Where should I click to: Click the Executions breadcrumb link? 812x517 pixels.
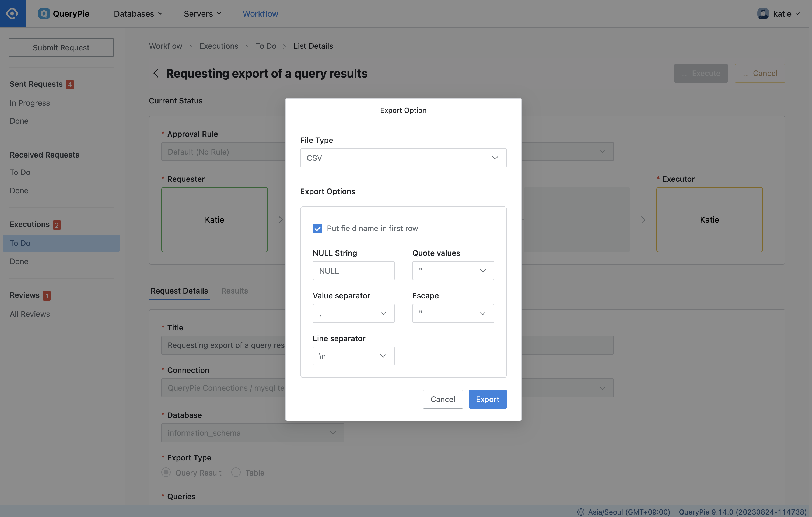219,46
